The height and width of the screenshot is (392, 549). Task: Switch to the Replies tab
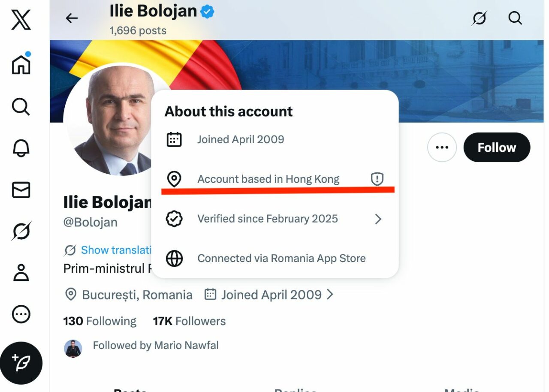(x=295, y=389)
